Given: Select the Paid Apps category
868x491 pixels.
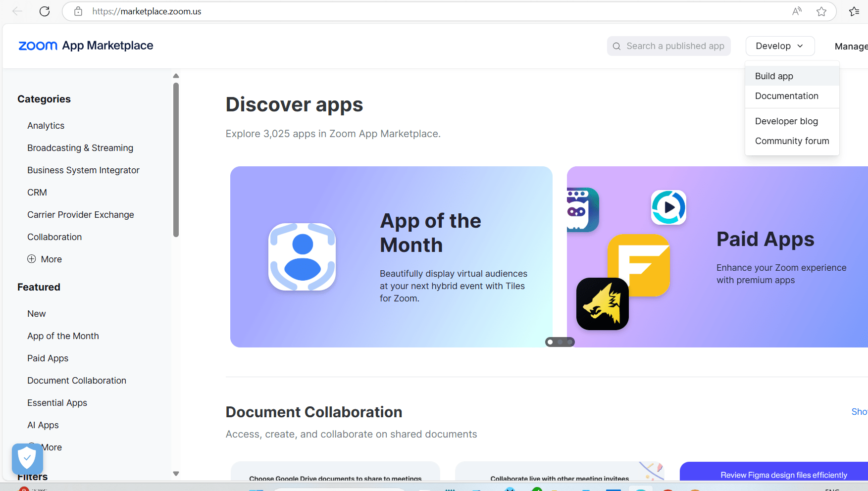Looking at the screenshot, I should point(48,358).
